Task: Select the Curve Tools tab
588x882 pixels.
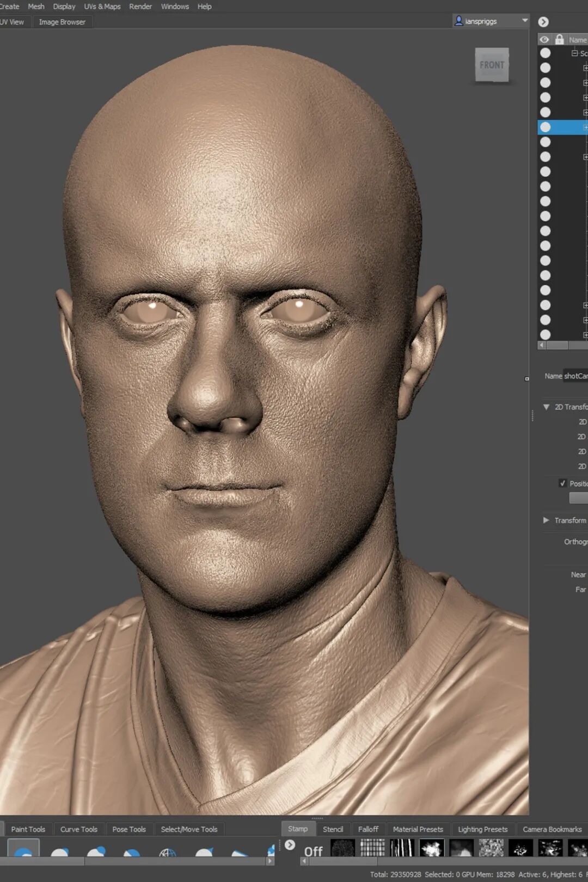Action: pyautogui.click(x=79, y=829)
